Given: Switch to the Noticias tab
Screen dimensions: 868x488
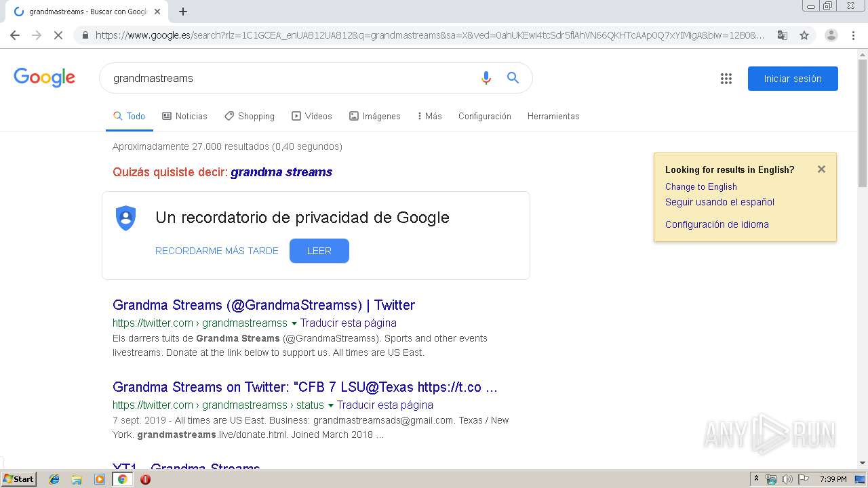Looking at the screenshot, I should coord(184,116).
